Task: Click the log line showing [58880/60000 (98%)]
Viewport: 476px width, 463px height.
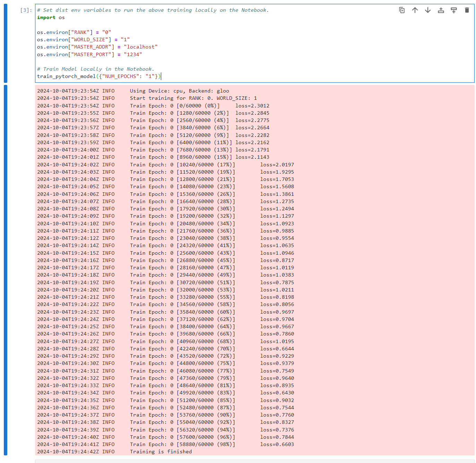Action: point(166,444)
